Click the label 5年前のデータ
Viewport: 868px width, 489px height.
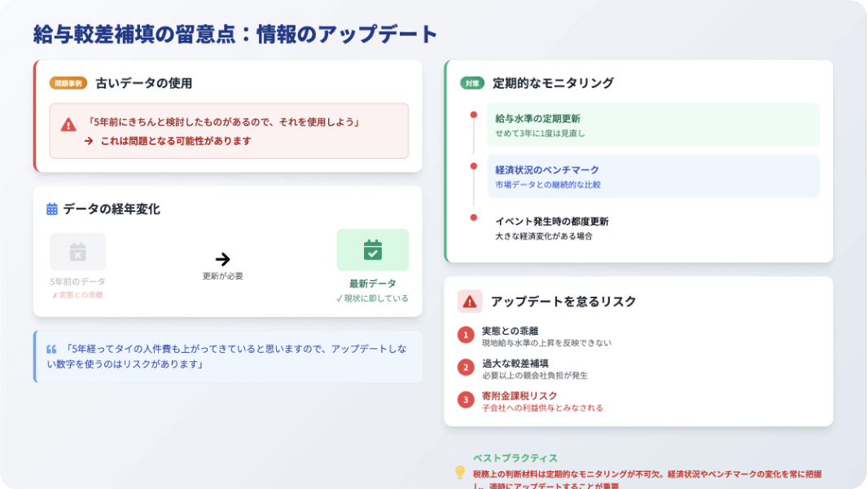click(77, 281)
